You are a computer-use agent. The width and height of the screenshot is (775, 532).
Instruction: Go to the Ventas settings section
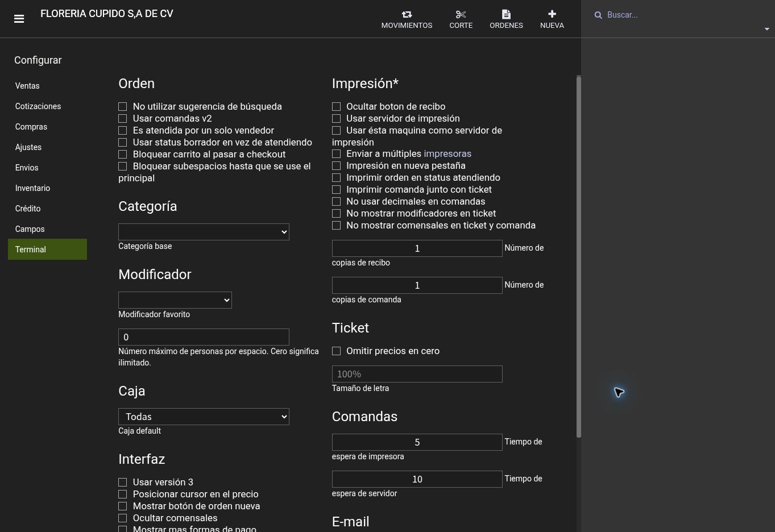coord(47,86)
